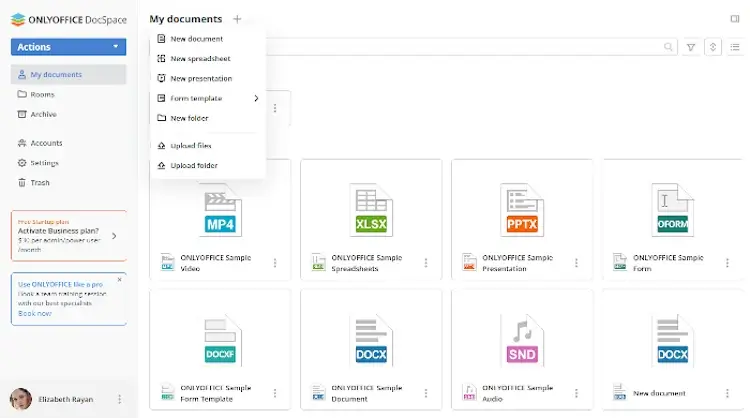Open options for ONLYOFFICE Sample Document

point(426,393)
